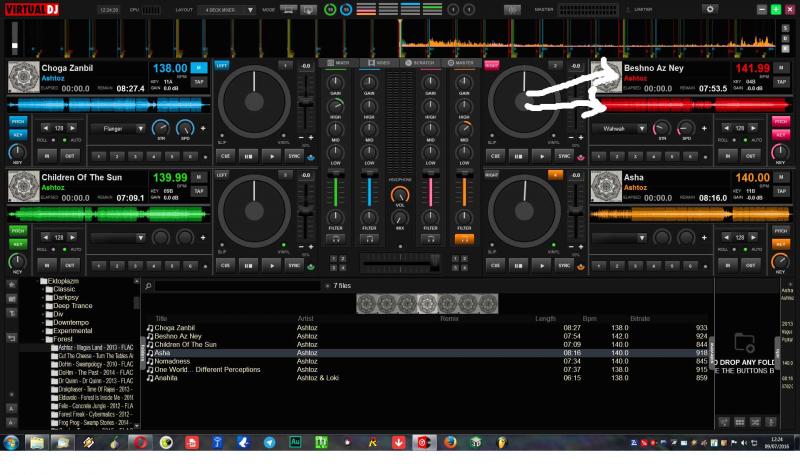
Task: Open empty effect dropdown on Asha deck
Action: [619, 238]
